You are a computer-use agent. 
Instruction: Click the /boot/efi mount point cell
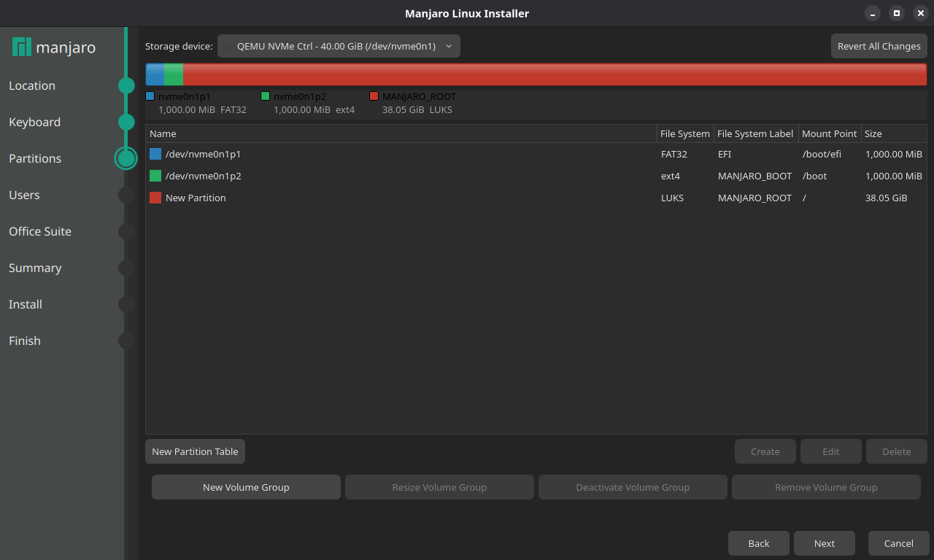822,154
